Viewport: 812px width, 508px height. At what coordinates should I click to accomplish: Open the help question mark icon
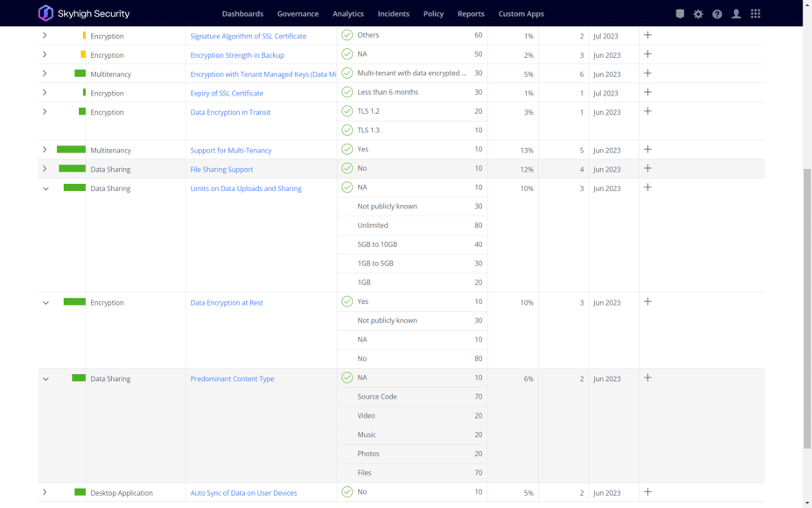click(x=717, y=14)
